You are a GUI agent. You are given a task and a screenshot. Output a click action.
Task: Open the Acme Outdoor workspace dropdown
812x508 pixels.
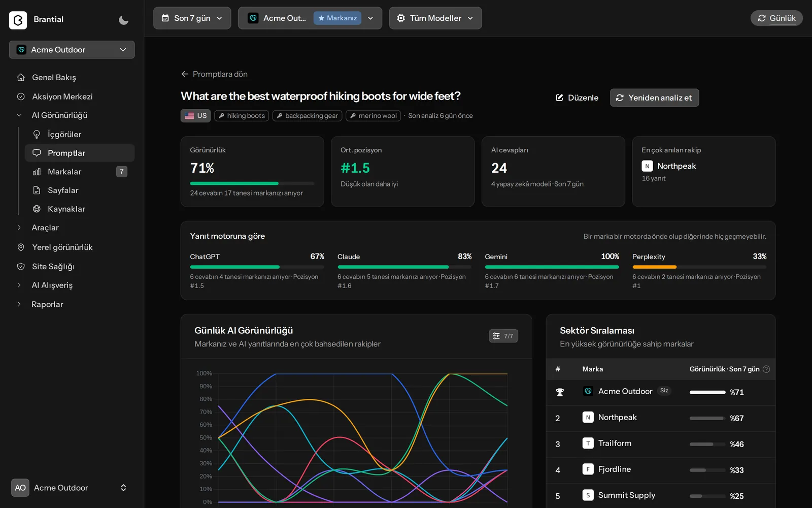pos(72,50)
